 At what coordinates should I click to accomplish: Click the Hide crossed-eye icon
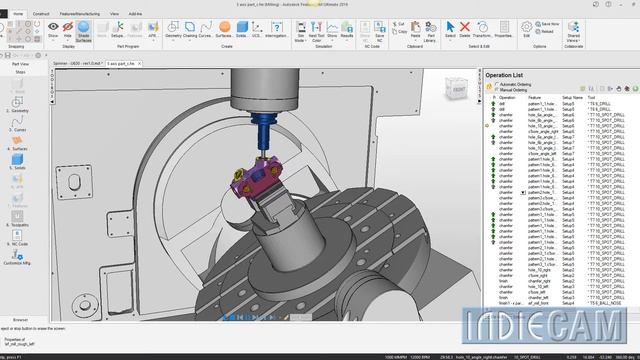click(x=68, y=27)
